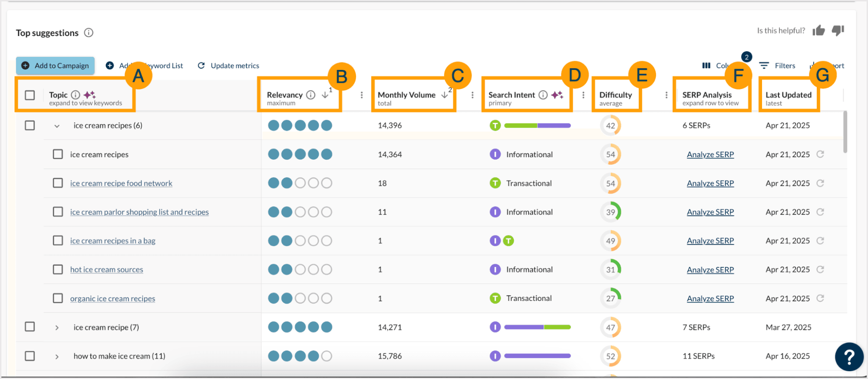The width and height of the screenshot is (868, 379).
Task: Open the Difficulty column options menu
Action: [x=666, y=95]
